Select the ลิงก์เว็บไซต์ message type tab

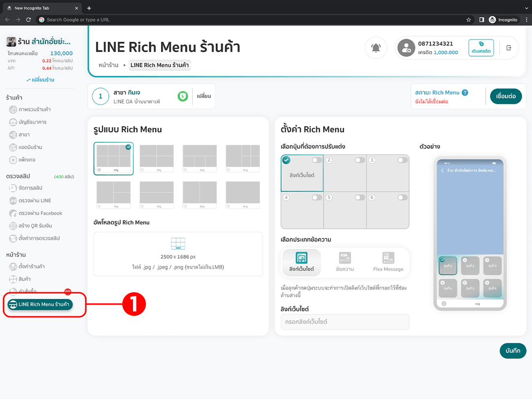(301, 262)
